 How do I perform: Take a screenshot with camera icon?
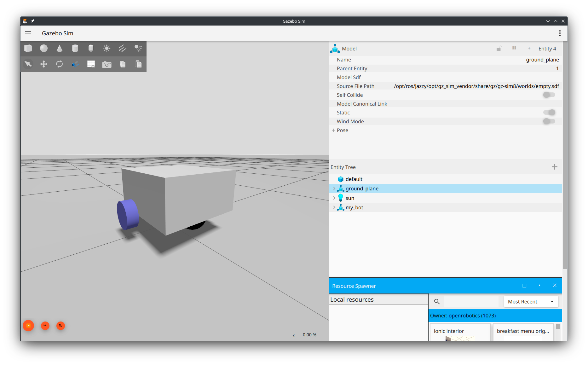tap(107, 64)
